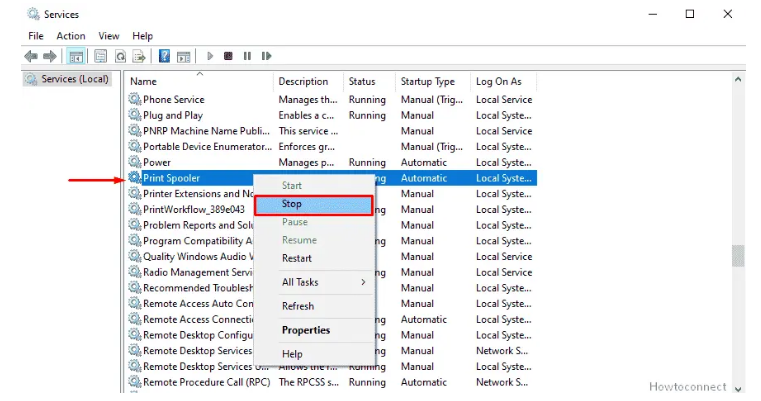761x401 pixels.
Task: Sort by the Log On As column header
Action: point(504,82)
